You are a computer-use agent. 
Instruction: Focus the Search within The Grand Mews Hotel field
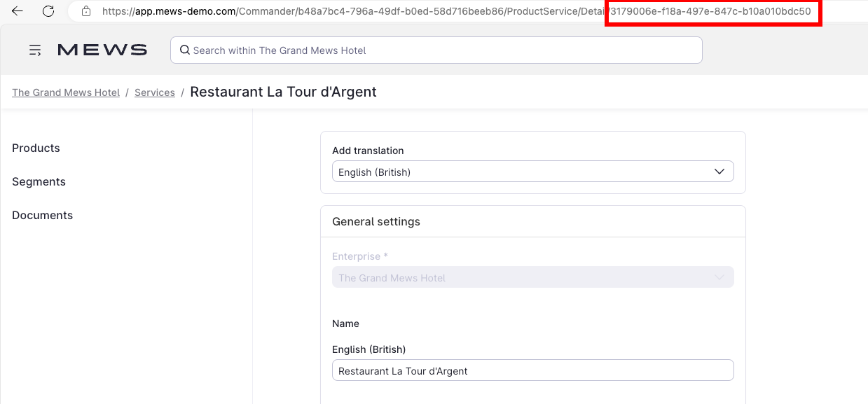tap(441, 50)
